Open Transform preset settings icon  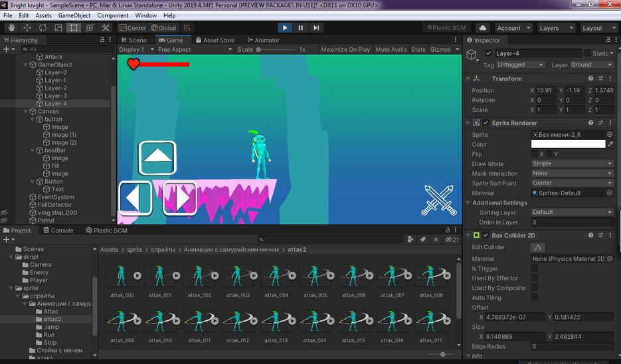(x=600, y=78)
